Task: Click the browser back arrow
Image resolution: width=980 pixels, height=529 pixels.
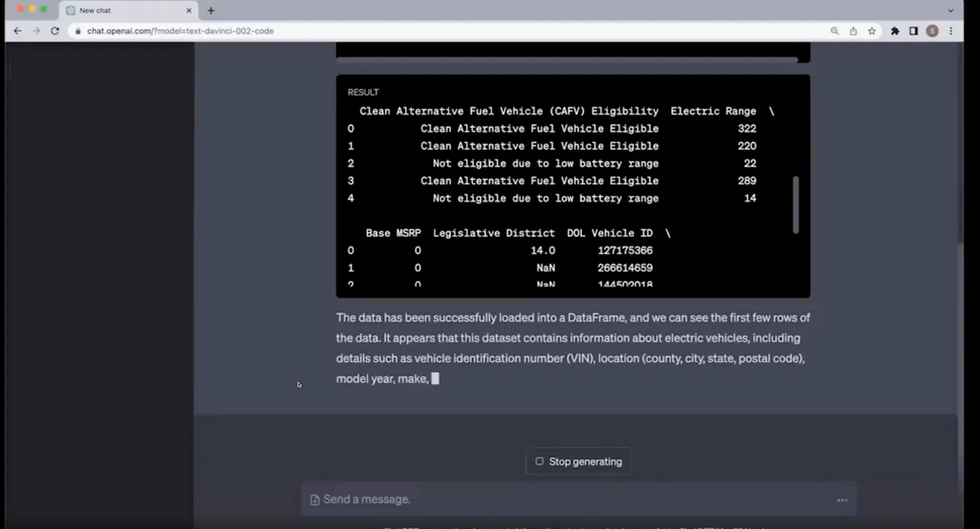Action: click(18, 31)
